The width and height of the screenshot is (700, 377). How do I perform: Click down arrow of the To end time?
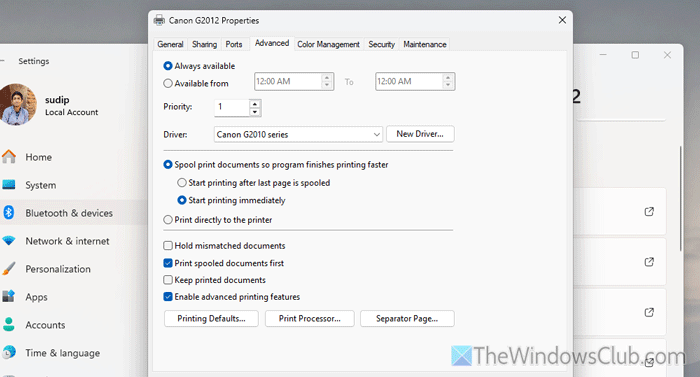click(448, 85)
